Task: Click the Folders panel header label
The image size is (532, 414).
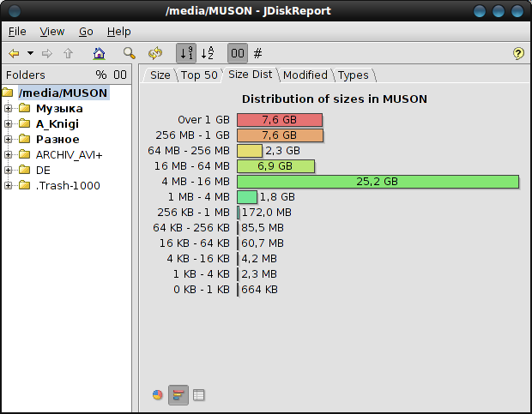Action: [x=26, y=75]
